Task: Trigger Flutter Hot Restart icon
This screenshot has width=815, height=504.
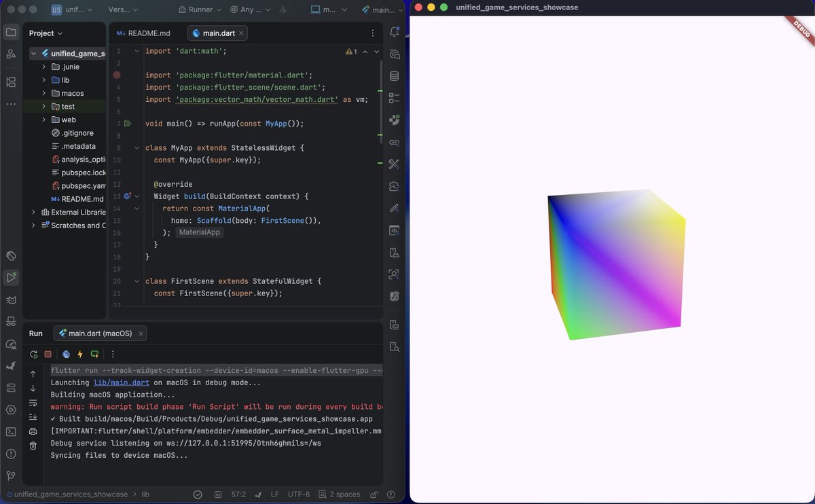Action: pos(94,354)
